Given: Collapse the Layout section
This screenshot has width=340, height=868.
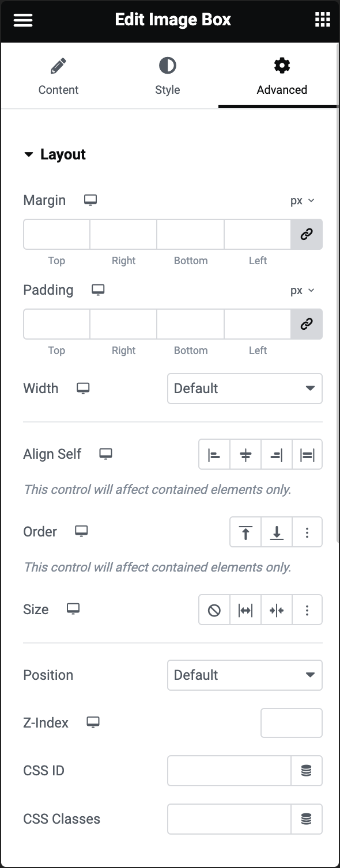Looking at the screenshot, I should point(29,154).
